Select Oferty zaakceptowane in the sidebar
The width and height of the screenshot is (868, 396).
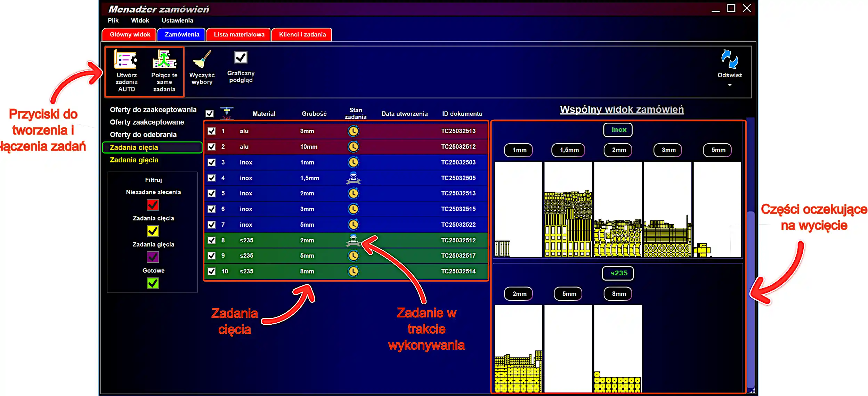(147, 122)
